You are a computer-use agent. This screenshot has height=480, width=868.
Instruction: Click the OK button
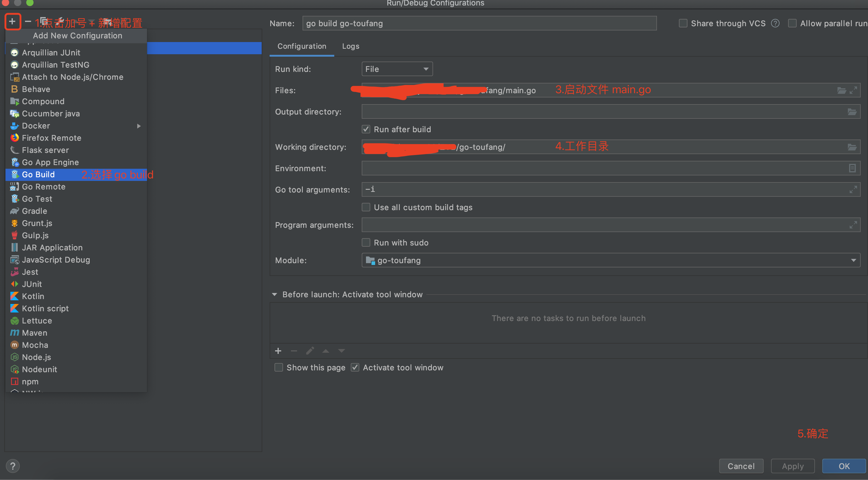(844, 466)
